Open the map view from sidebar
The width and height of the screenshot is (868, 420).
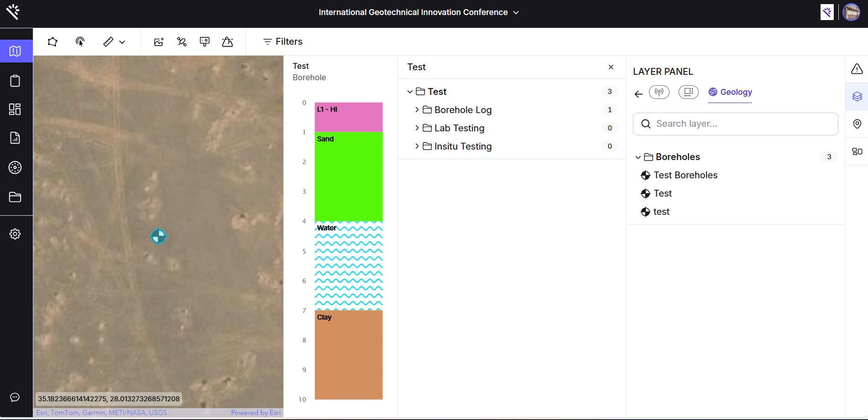click(x=15, y=51)
